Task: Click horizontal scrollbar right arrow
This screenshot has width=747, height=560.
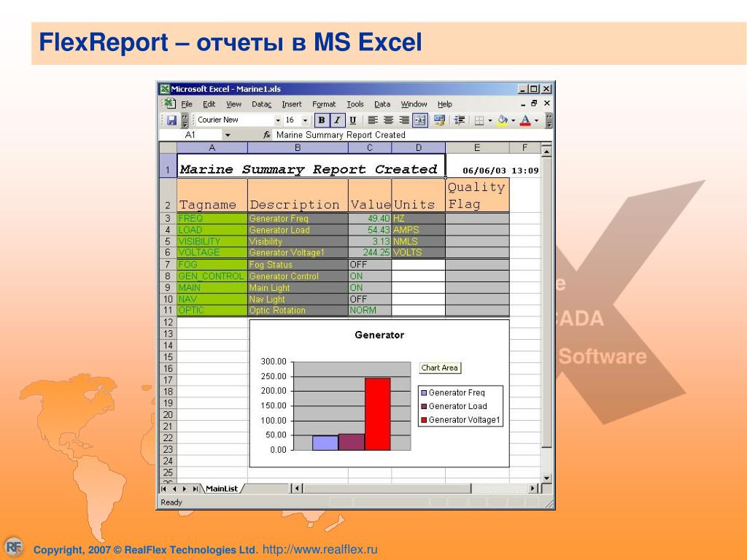Action: pos(533,489)
